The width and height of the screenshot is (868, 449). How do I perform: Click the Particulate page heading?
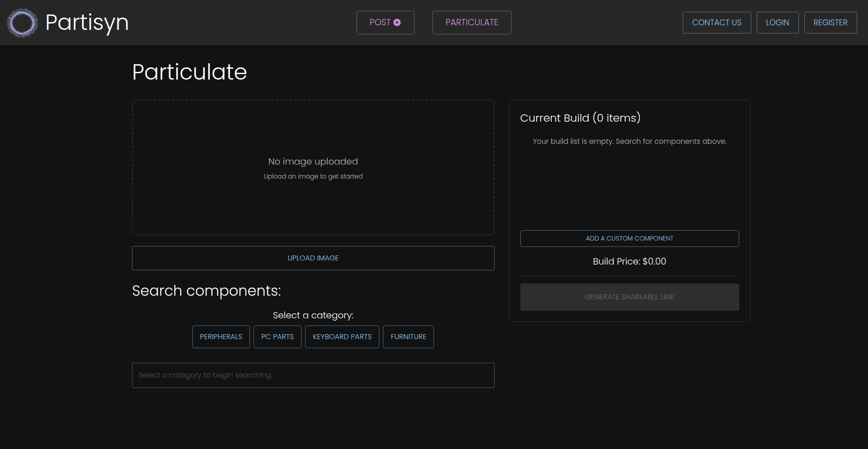pos(189,72)
